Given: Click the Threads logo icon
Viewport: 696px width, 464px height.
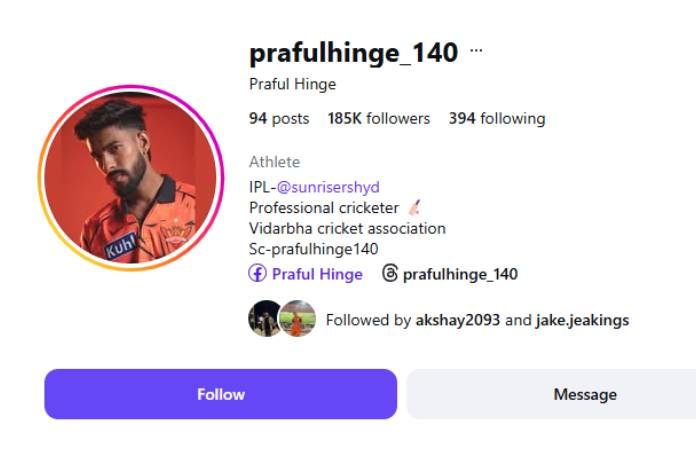Looking at the screenshot, I should pyautogui.click(x=390, y=274).
